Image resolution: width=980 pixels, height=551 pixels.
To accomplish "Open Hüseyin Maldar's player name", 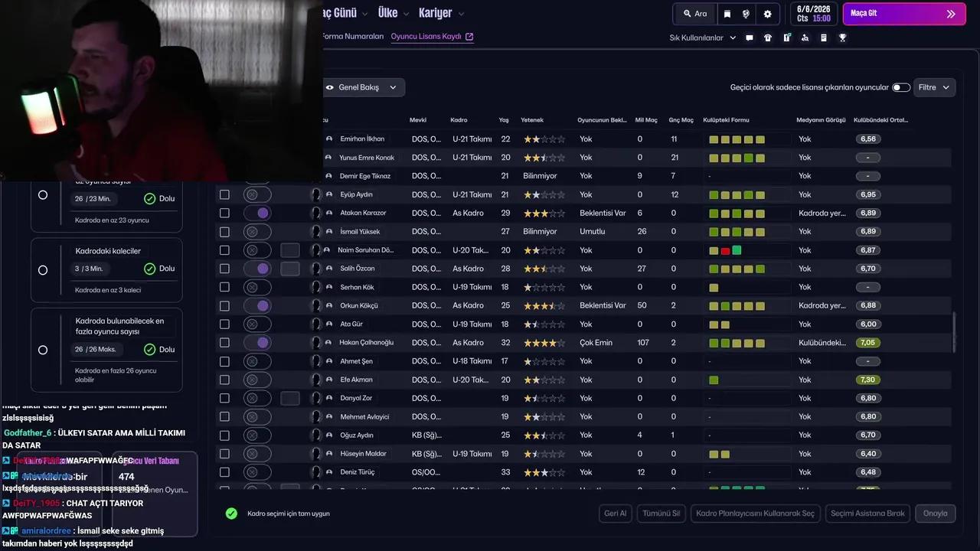I will [x=363, y=454].
